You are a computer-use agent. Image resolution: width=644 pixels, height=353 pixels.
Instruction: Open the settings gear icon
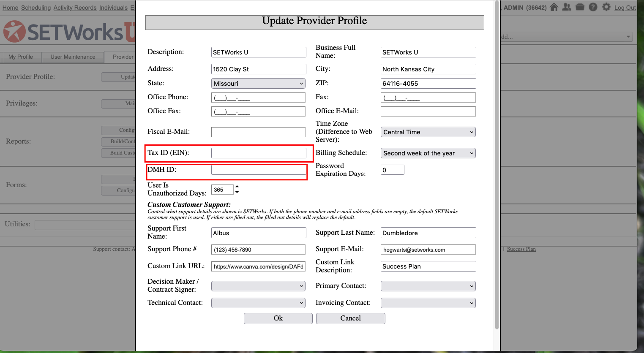[606, 7]
